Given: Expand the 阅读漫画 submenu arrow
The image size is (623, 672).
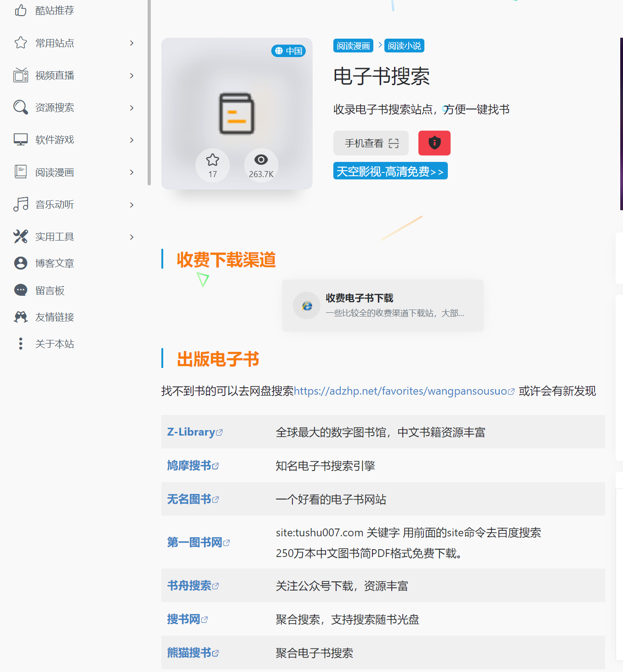Looking at the screenshot, I should pos(132,172).
